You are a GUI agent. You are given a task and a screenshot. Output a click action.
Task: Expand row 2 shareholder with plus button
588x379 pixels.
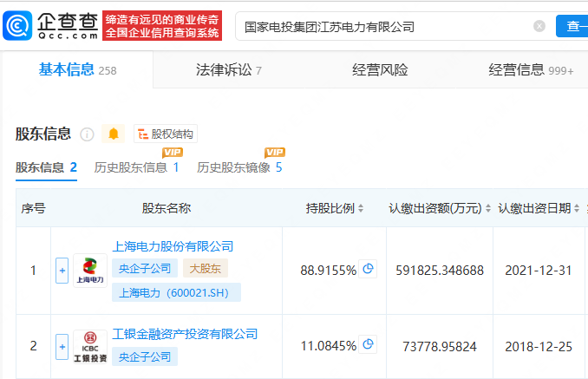tap(62, 346)
